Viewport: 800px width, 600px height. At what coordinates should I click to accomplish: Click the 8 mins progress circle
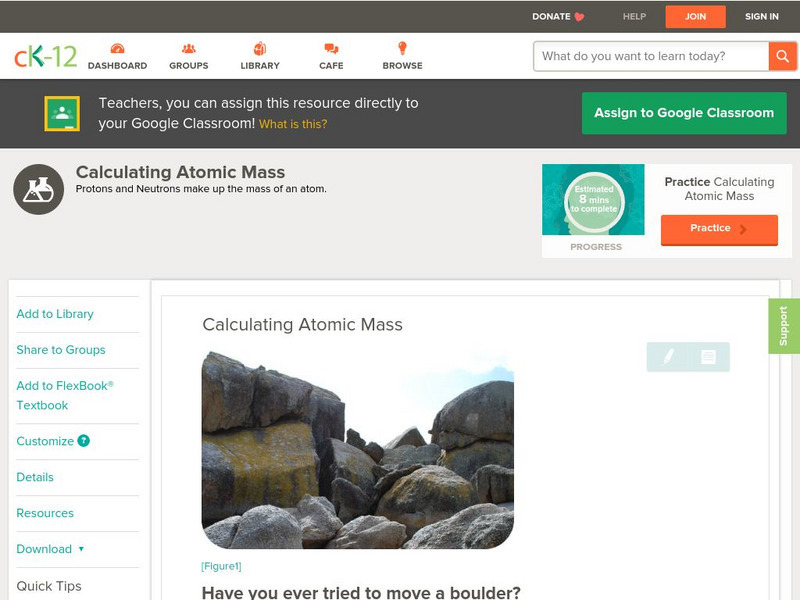coord(594,197)
